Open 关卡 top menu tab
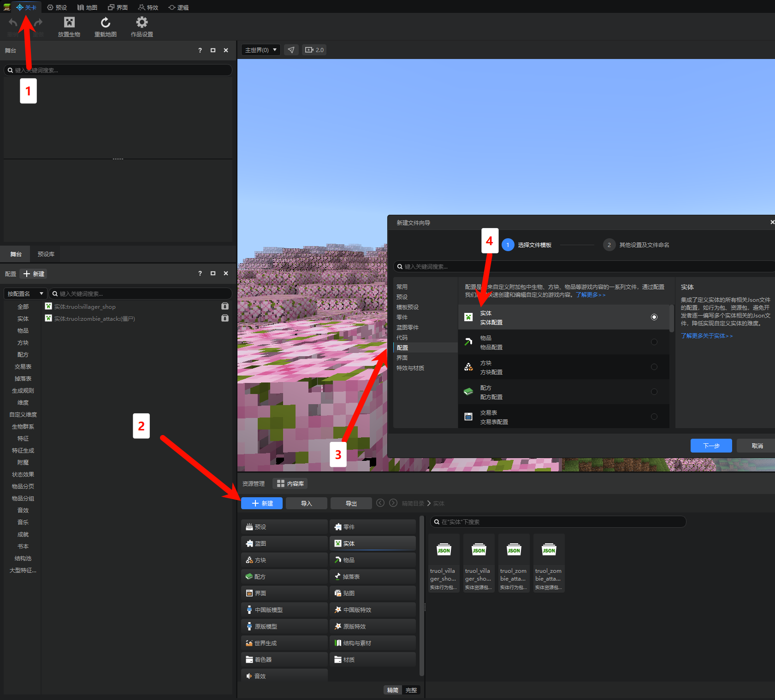775x700 pixels. (26, 7)
